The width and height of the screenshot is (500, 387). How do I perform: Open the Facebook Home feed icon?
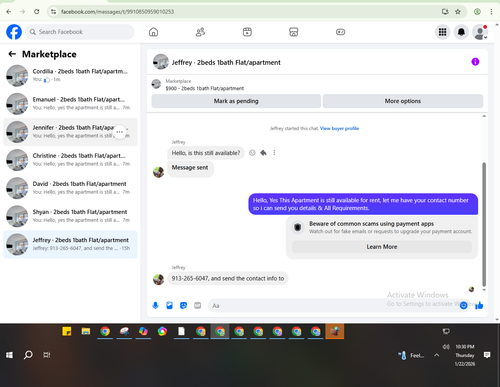pyautogui.click(x=153, y=32)
